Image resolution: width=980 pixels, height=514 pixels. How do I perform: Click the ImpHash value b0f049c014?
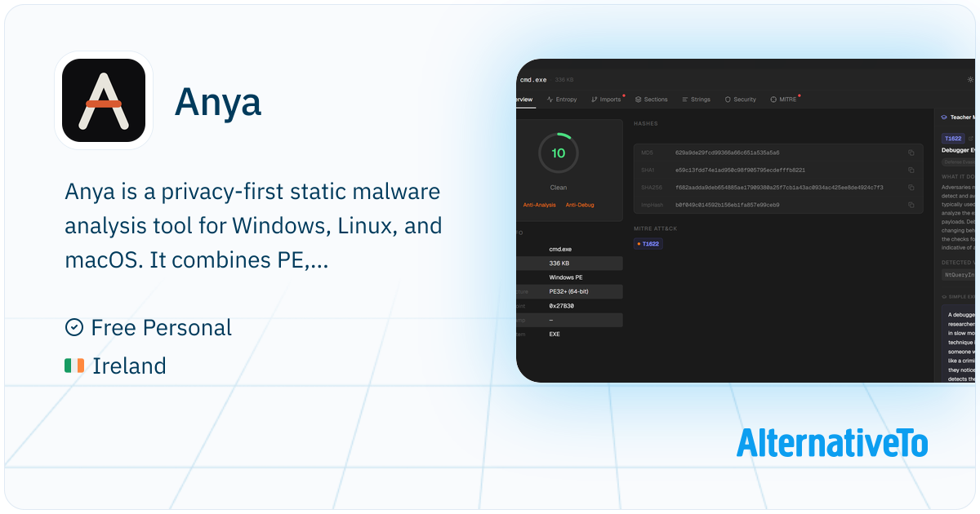click(x=727, y=205)
